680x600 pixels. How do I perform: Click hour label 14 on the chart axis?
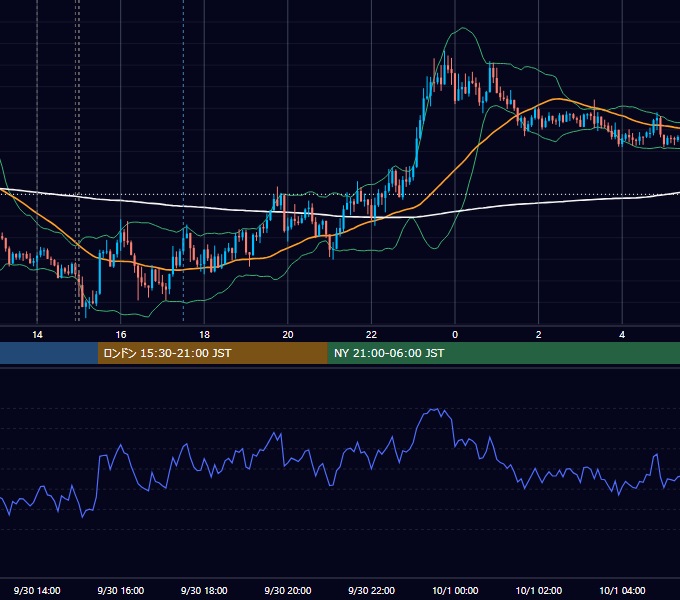click(x=37, y=335)
